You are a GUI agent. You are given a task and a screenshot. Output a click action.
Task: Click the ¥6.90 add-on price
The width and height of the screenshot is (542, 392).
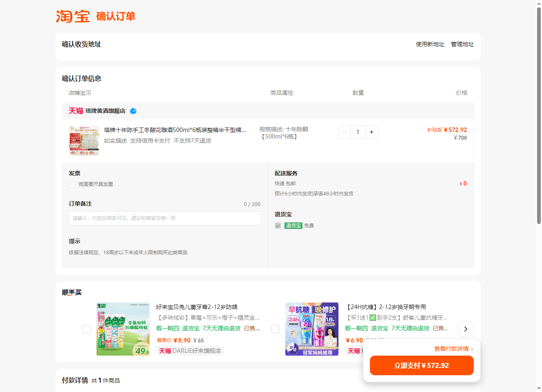(x=354, y=340)
